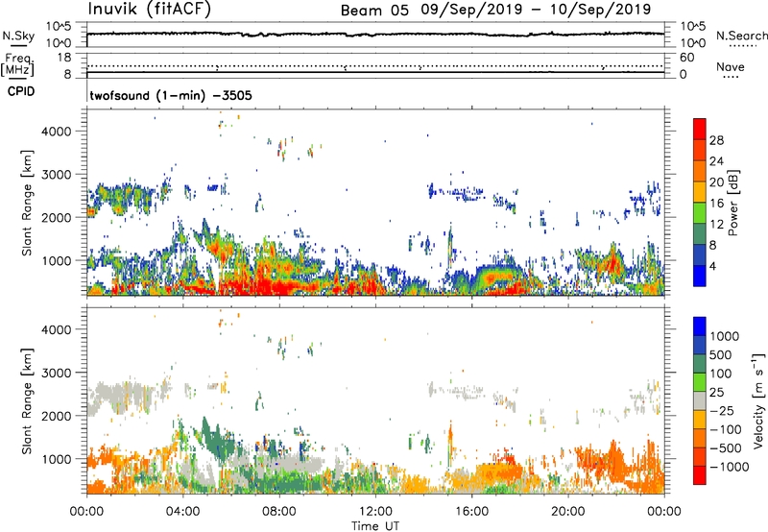Click the 'N.Search' legend label
The height and width of the screenshot is (532, 768).
(741, 36)
